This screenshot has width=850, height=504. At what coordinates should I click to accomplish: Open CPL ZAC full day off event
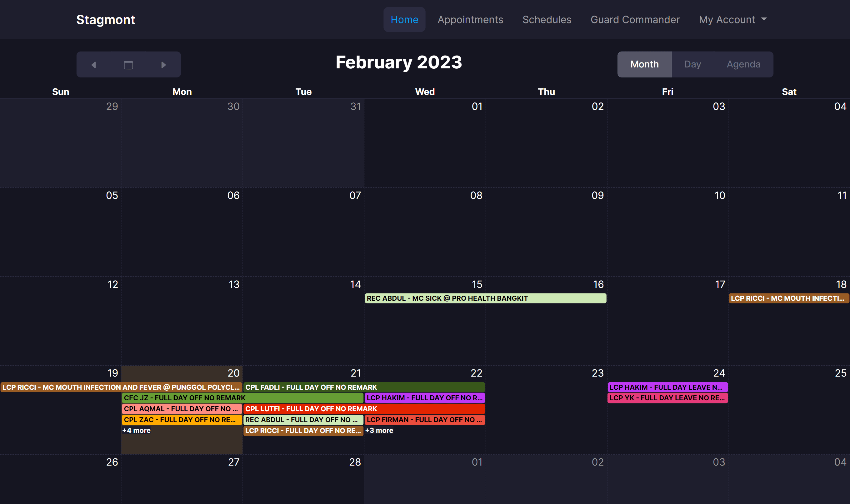pyautogui.click(x=182, y=419)
